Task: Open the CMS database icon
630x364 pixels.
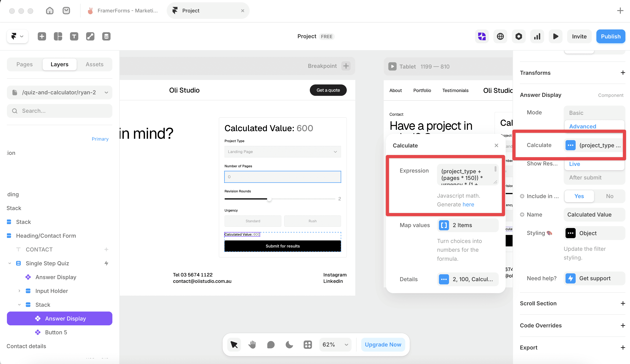Action: coord(106,37)
